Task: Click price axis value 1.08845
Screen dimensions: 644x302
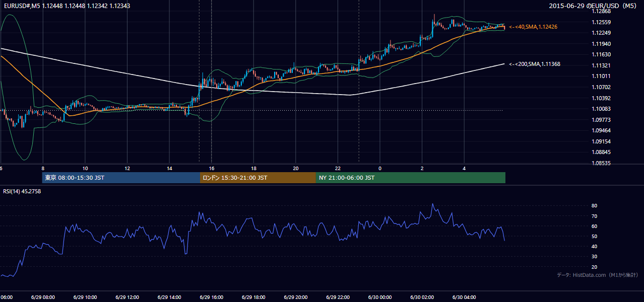Action: point(601,152)
